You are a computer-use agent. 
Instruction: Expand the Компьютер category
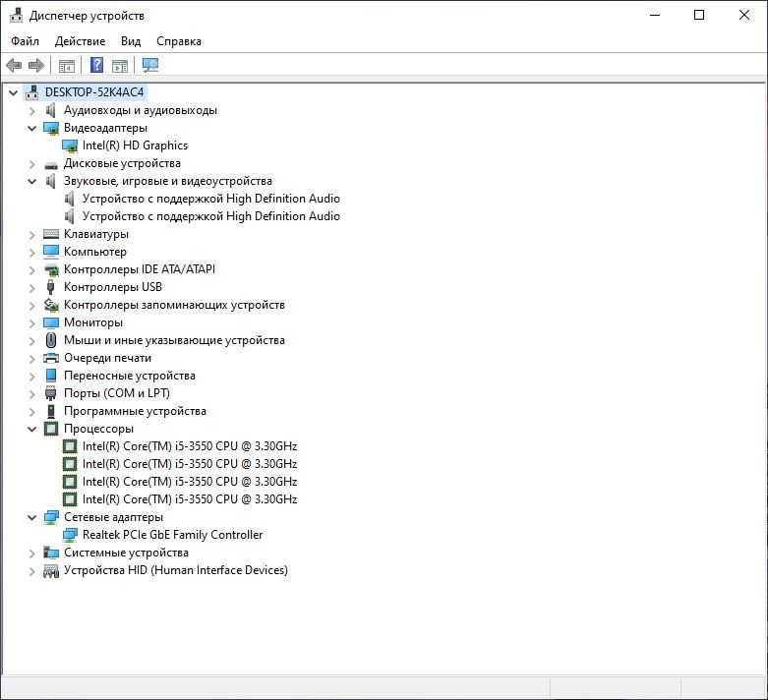point(31,253)
